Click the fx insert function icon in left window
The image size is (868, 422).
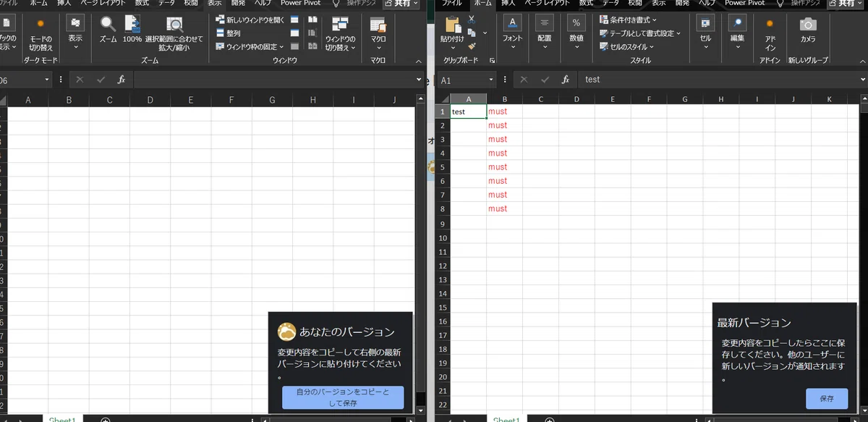122,80
